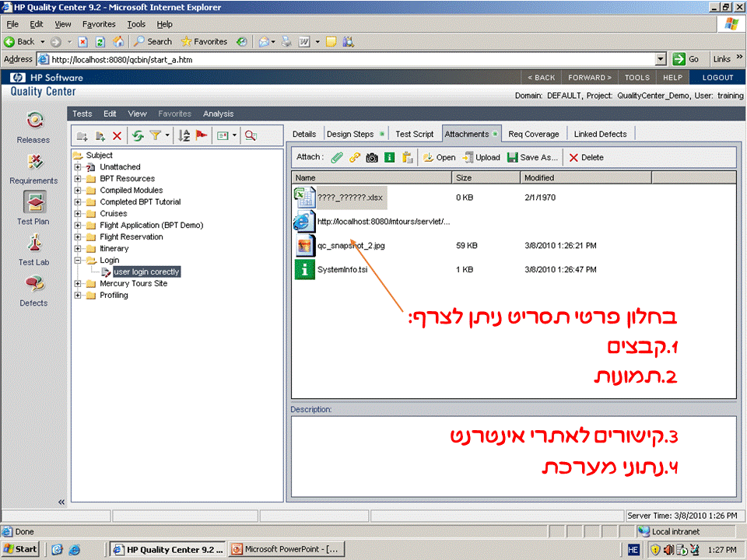This screenshot has width=747, height=560.
Task: Click the filter funnel icon
Action: click(156, 135)
